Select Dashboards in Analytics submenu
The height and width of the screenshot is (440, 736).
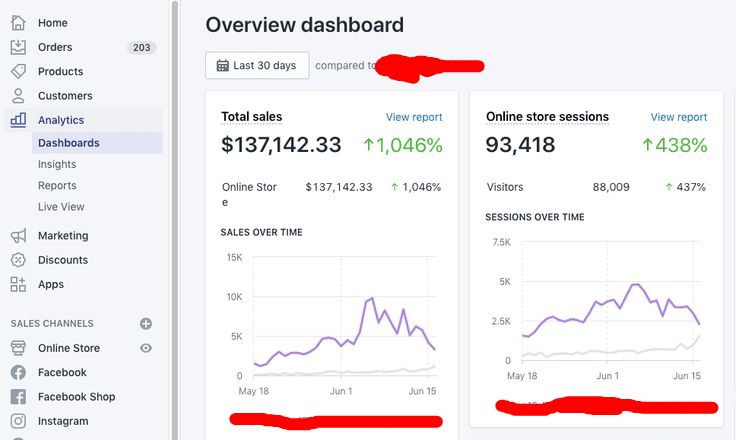click(69, 143)
